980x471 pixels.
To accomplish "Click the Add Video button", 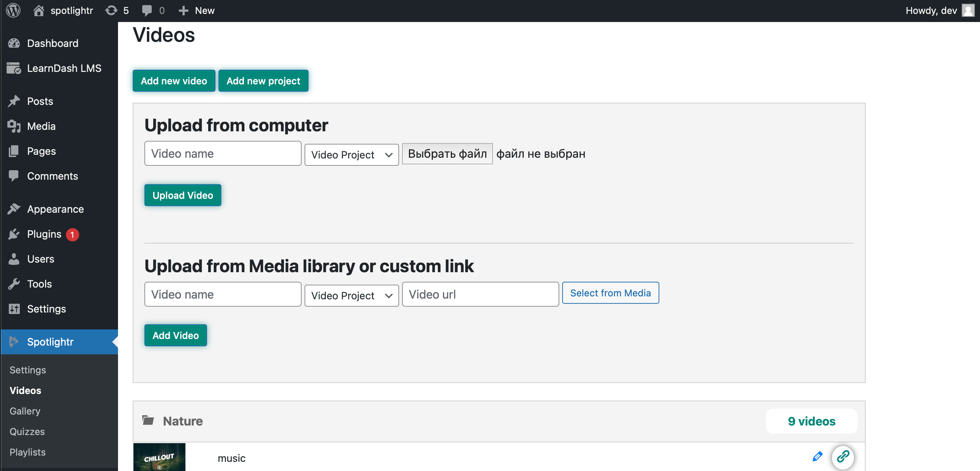I will click(176, 335).
